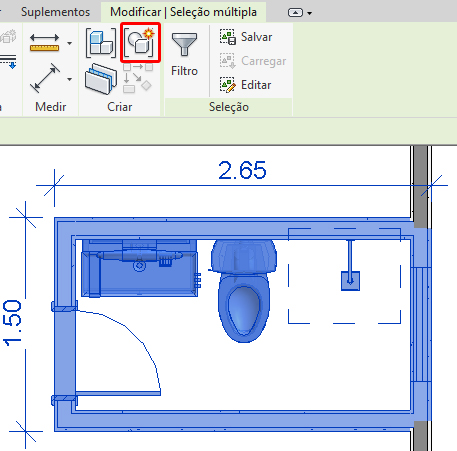Open ribbon display options dropdown arrow
This screenshot has height=451, width=457.
310,13
